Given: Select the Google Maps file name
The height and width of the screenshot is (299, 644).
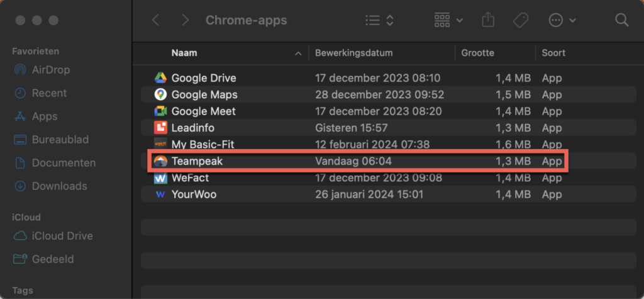Looking at the screenshot, I should coord(204,94).
